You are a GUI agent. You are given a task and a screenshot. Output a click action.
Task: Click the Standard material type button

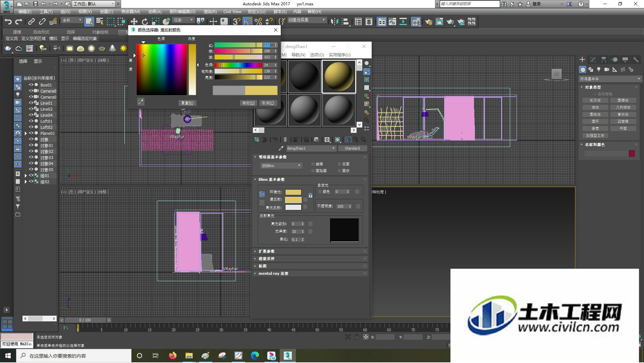[352, 148]
